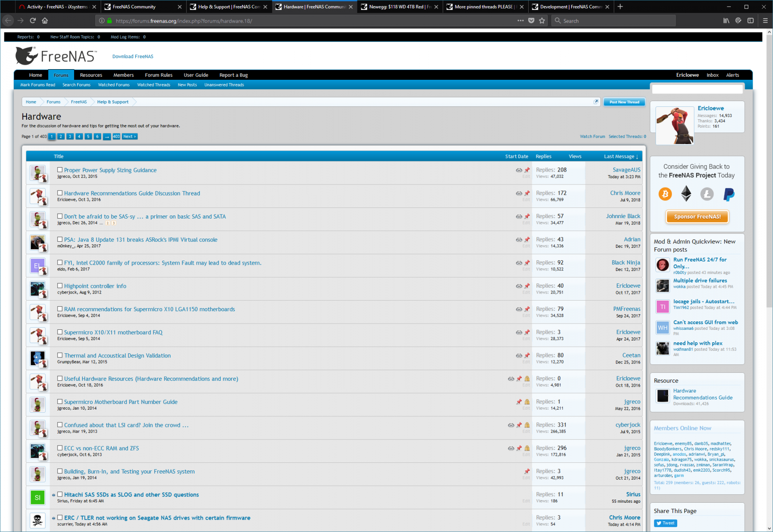Go to the browser home page icon
773x532 pixels.
(45, 20)
